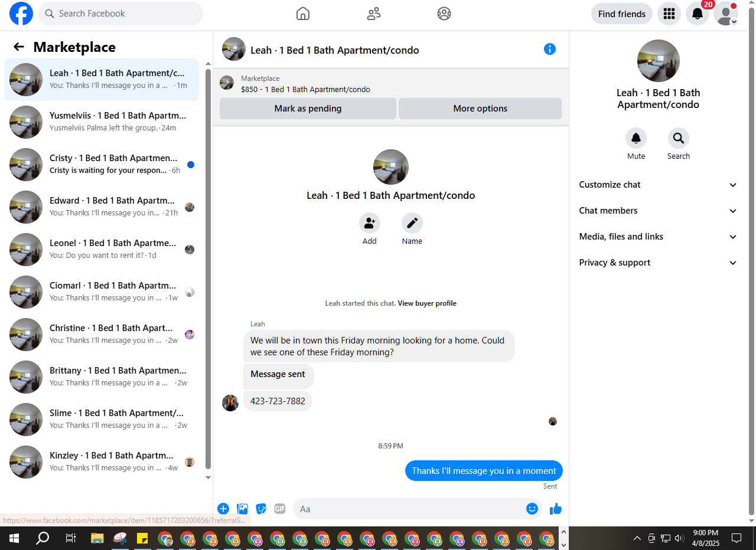756x550 pixels.
Task: Go back using the Marketplace arrow
Action: 19,47
